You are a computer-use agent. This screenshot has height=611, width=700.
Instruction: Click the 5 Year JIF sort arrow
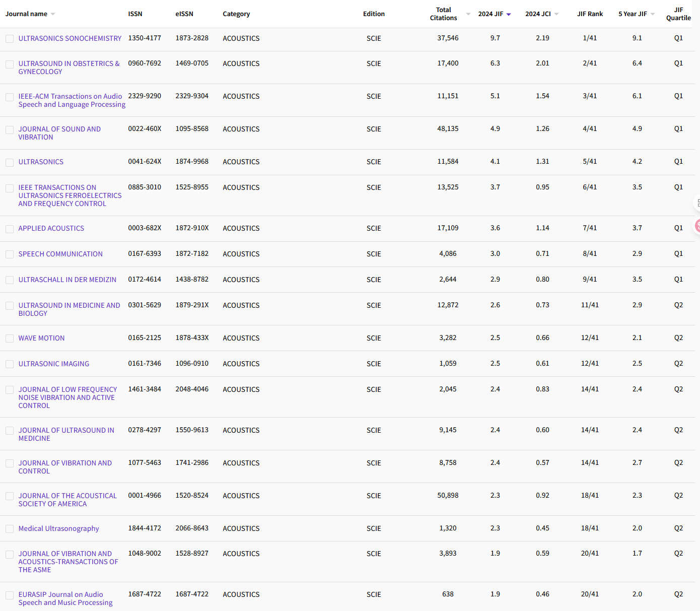(x=653, y=14)
